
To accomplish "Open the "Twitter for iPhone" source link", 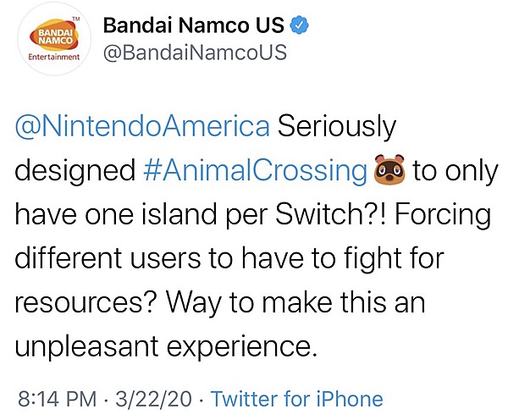I will (295, 399).
